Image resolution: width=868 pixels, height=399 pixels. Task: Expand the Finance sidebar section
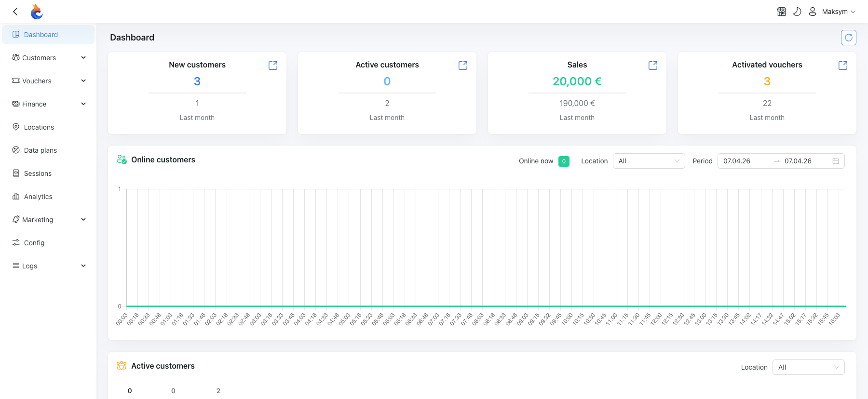(x=48, y=104)
